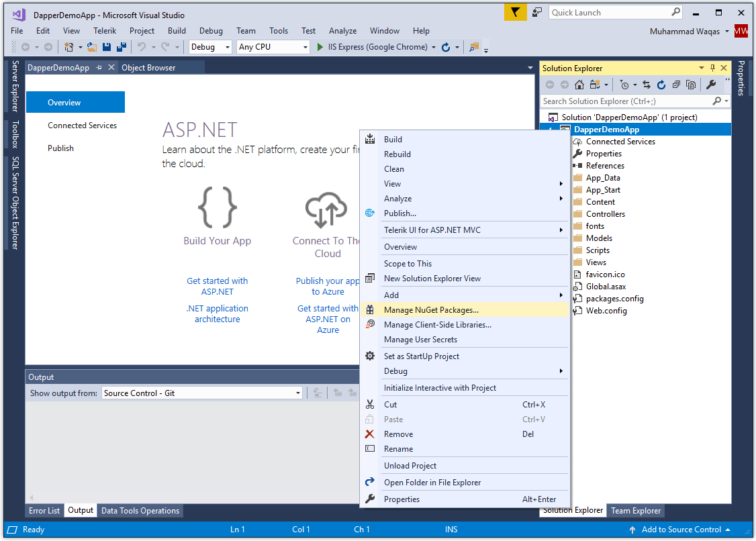Click the Save All toolbar icon
This screenshot has width=756, height=541.
pyautogui.click(x=121, y=46)
